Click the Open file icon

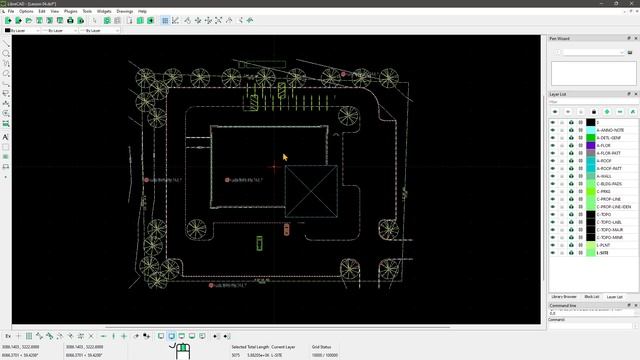coord(29,20)
